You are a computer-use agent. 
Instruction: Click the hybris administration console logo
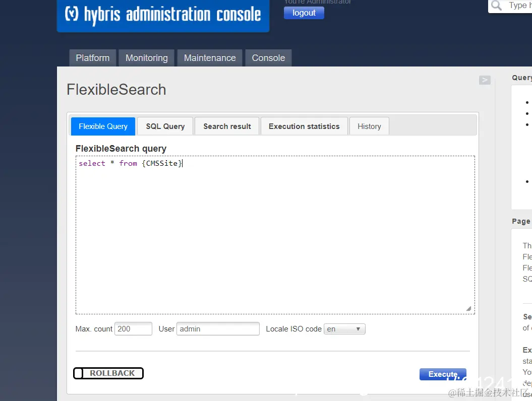point(163,15)
